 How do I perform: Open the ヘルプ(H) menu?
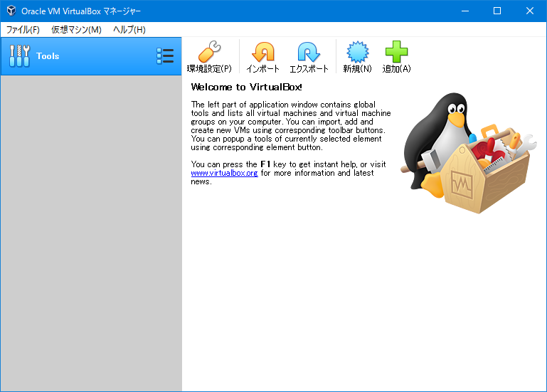pyautogui.click(x=129, y=30)
